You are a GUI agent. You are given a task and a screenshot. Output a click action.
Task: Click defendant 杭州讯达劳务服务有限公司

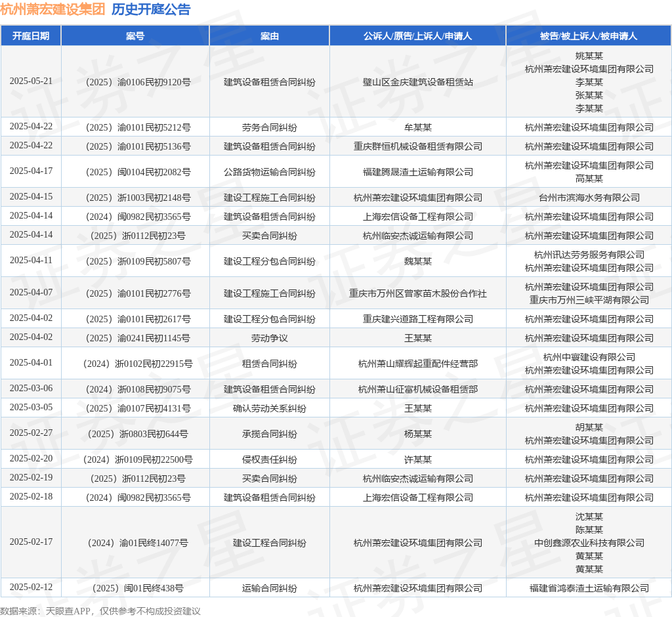pyautogui.click(x=589, y=255)
